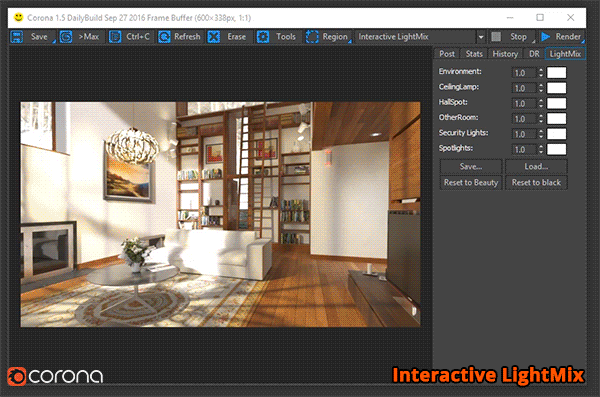Select the LightMix tab
Screen dimensions: 600x397
tap(565, 54)
